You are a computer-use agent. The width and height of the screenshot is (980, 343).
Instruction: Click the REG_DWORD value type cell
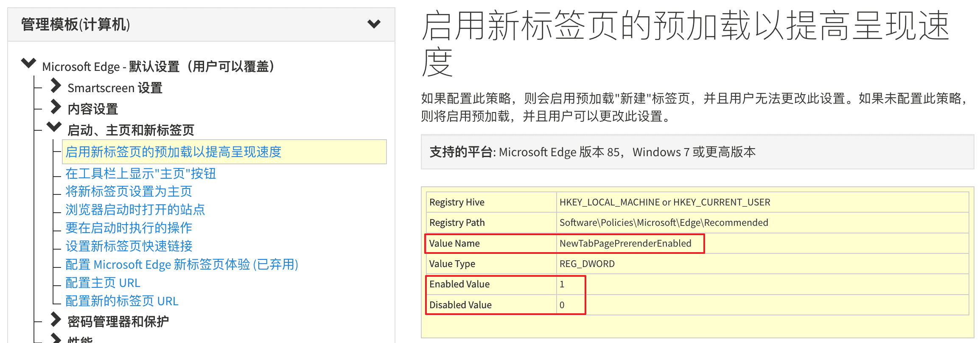763,264
